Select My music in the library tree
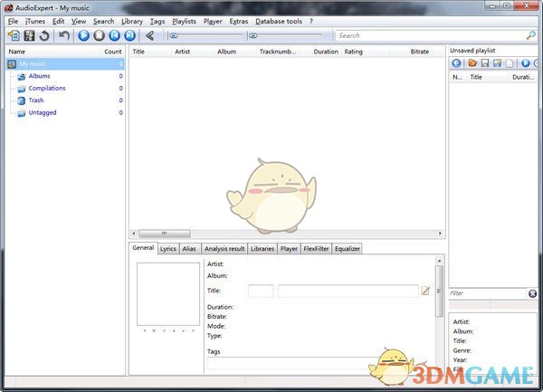 pos(65,63)
